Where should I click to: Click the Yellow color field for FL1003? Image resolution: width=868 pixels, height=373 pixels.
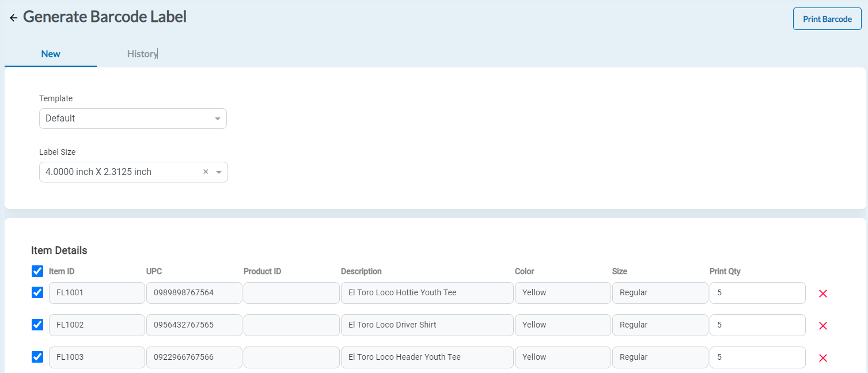[x=563, y=357]
